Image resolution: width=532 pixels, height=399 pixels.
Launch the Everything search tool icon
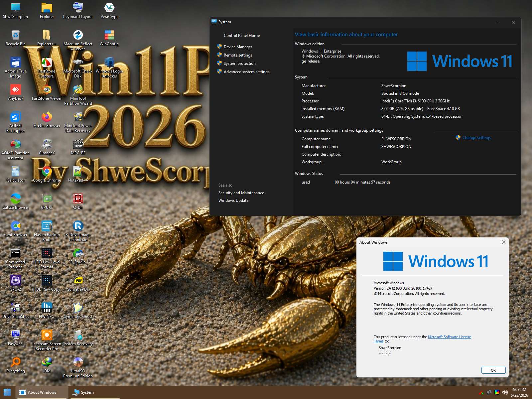16,365
